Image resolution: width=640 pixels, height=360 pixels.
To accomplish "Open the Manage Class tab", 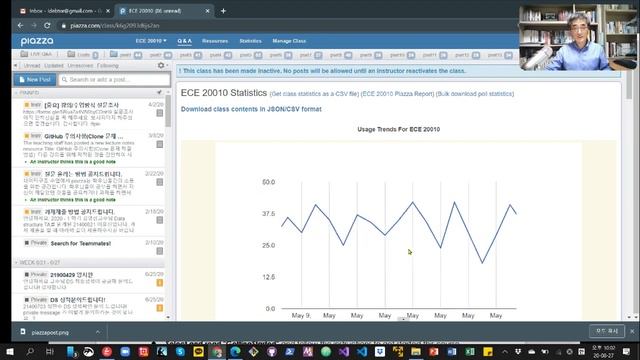I will 289,41.
